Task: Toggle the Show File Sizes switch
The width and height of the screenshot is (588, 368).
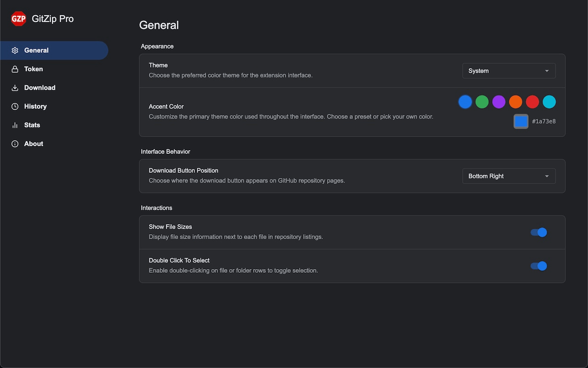Action: [539, 232]
